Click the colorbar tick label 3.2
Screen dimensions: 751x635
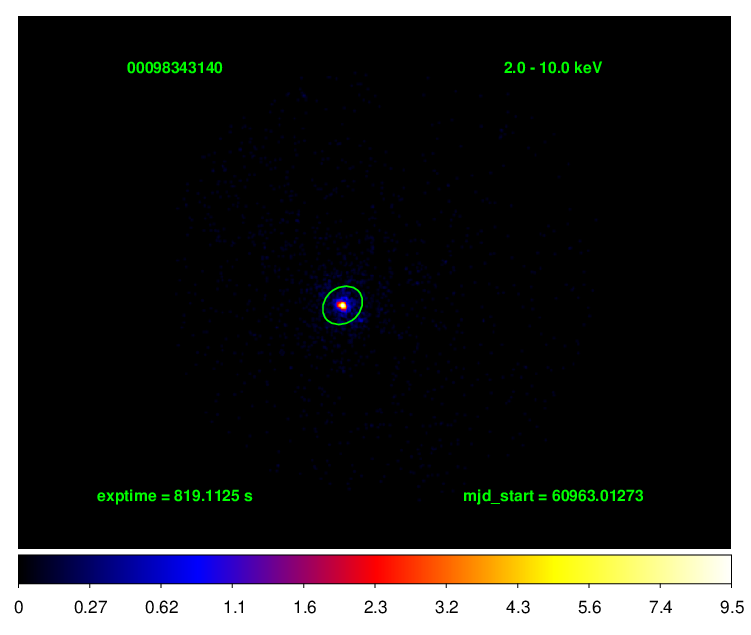(x=446, y=606)
